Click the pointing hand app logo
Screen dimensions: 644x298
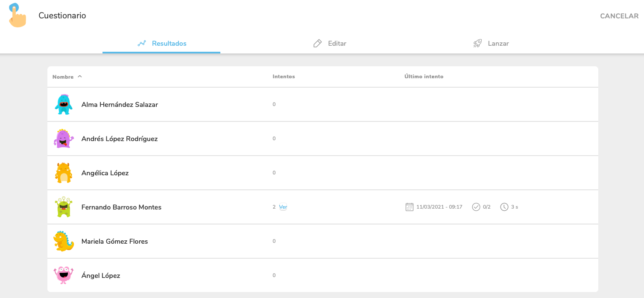pos(17,15)
